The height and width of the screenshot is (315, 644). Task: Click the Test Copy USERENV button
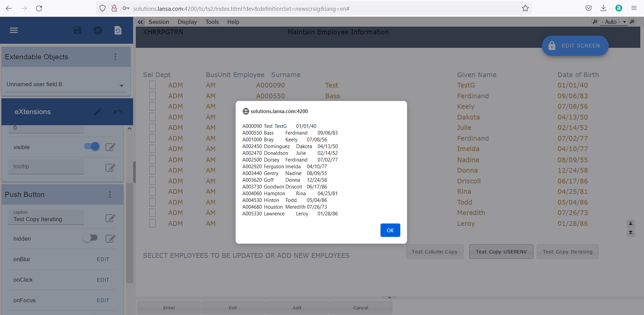point(500,251)
